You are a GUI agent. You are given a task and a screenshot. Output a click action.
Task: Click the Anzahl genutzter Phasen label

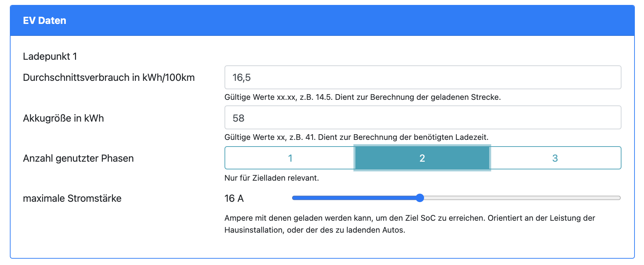tap(78, 158)
